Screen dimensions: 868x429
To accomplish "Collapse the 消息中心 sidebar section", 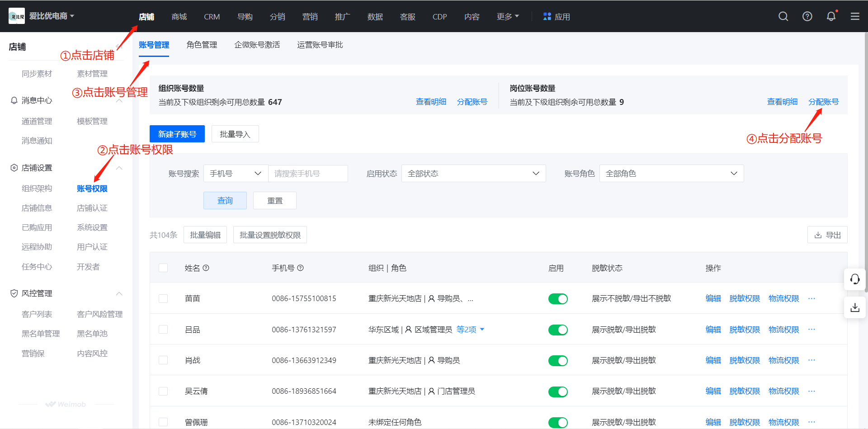I will click(119, 101).
